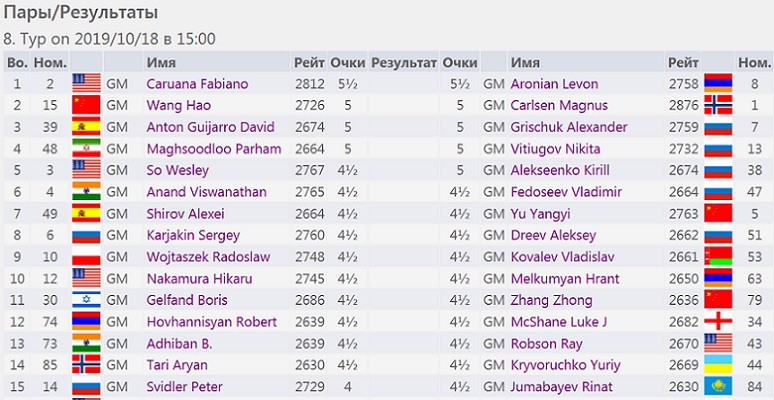Click the Kazakh flag next to Jumabayev Rinat
Viewport: 774px width, 400px height.
718,387
